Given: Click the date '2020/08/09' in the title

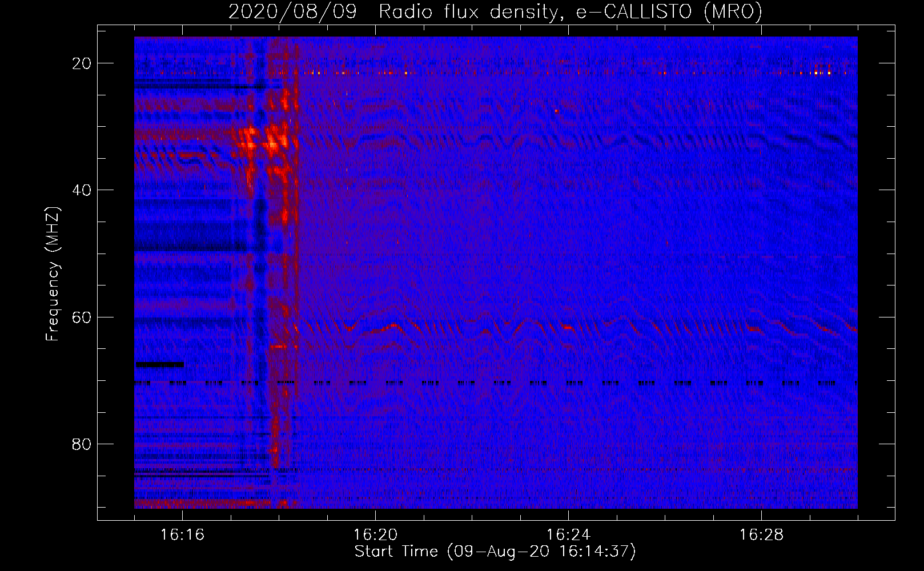Looking at the screenshot, I should [x=292, y=12].
